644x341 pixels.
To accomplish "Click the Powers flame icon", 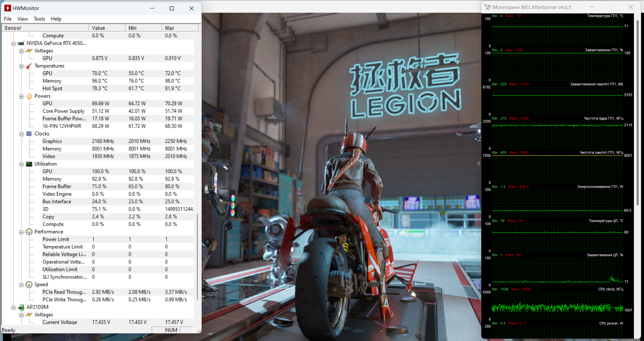I will (x=29, y=96).
